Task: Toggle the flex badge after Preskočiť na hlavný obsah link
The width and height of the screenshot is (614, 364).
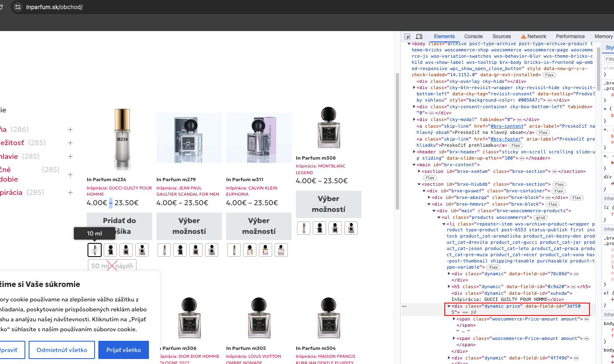Action: tap(543, 133)
